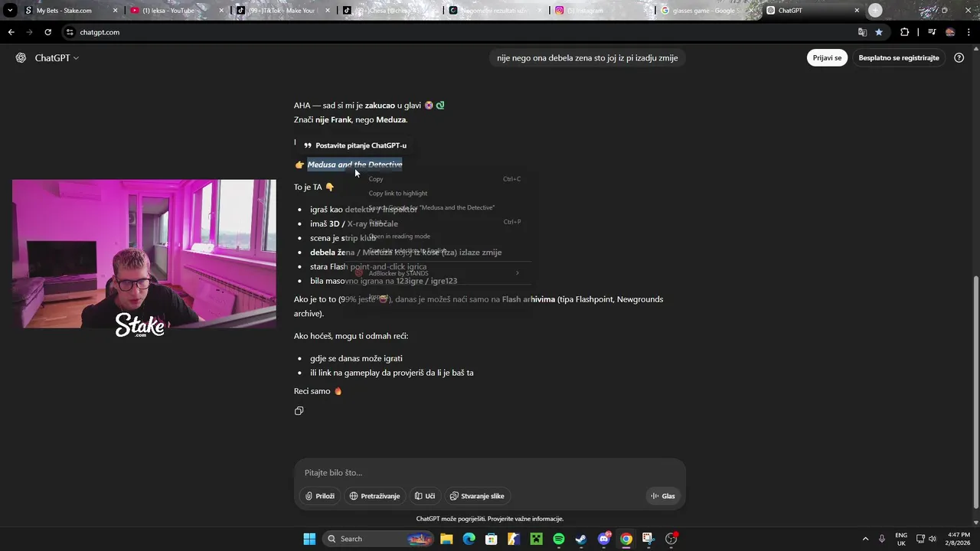This screenshot has height=551, width=980.
Task: Click the chatgpt.com address bar
Action: click(x=459, y=32)
